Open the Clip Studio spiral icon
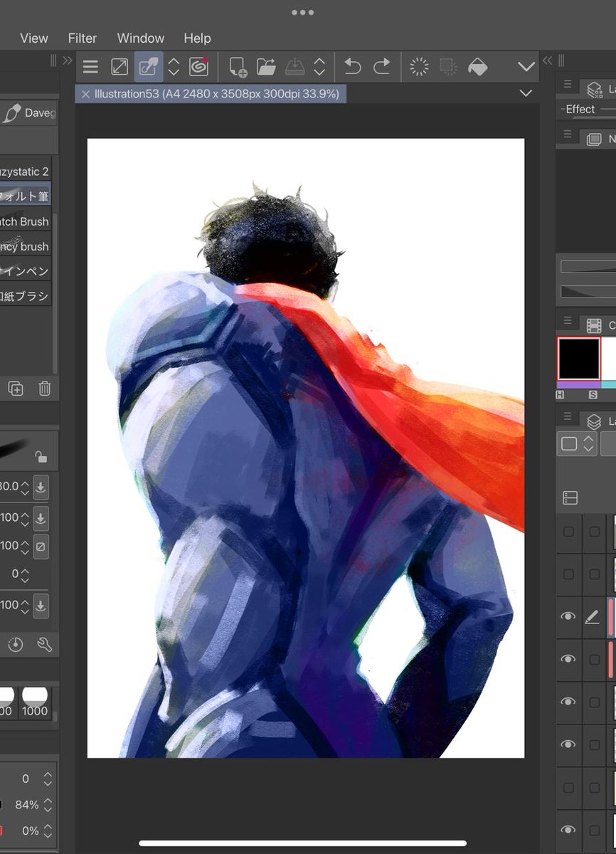 (198, 67)
